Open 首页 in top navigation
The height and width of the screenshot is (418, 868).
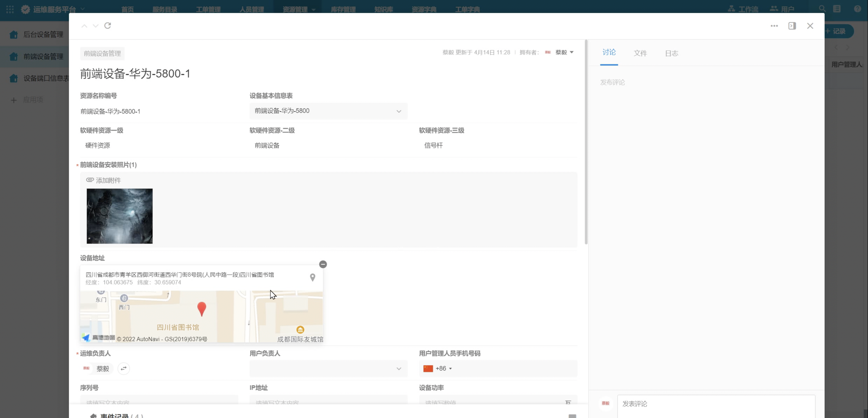click(127, 9)
